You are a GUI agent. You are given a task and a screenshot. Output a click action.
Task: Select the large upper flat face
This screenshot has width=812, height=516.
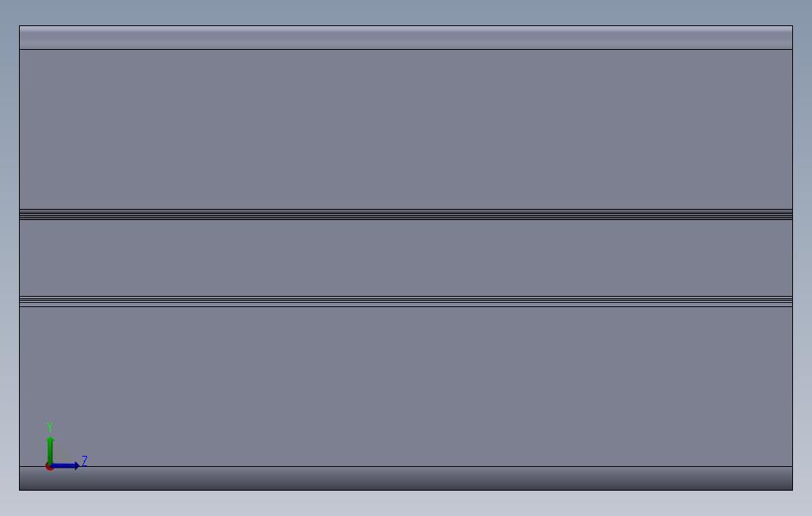406,130
